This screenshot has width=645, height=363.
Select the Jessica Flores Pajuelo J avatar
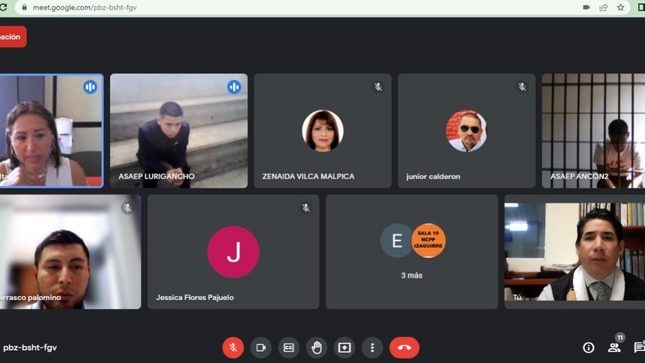click(x=233, y=252)
